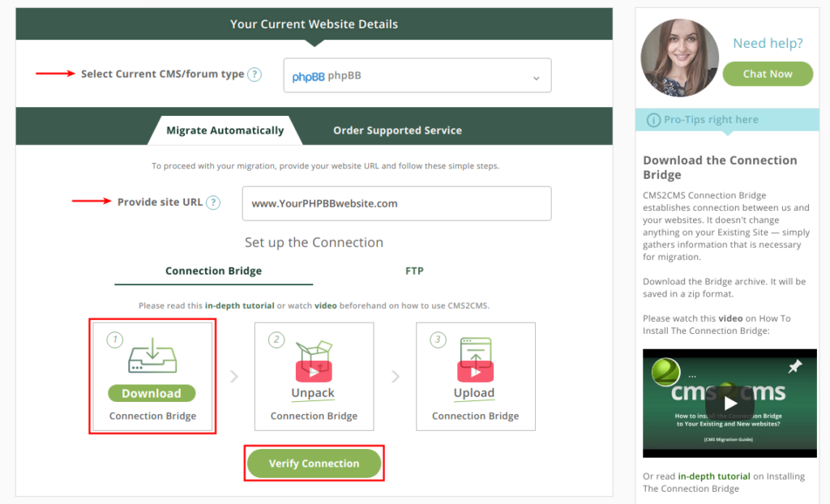Click the phpBB logo in dropdown
This screenshot has width=830, height=504.
[x=308, y=77]
